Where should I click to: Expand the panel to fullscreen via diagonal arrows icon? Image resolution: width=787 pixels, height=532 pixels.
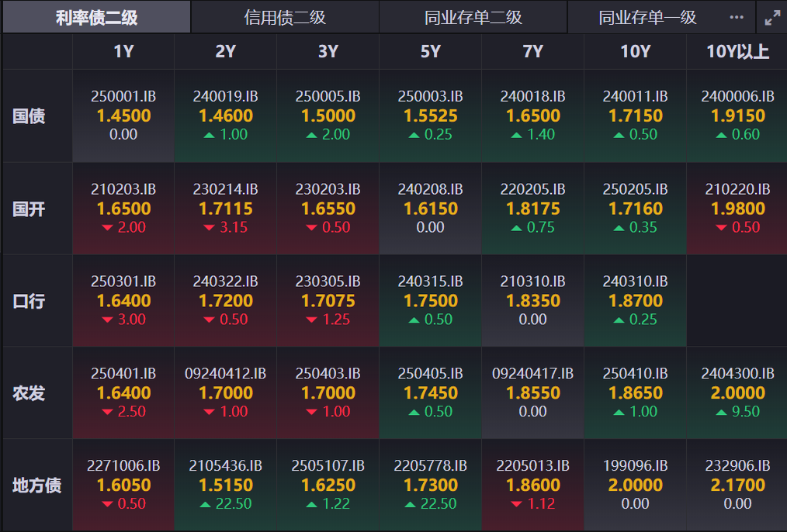(x=772, y=15)
